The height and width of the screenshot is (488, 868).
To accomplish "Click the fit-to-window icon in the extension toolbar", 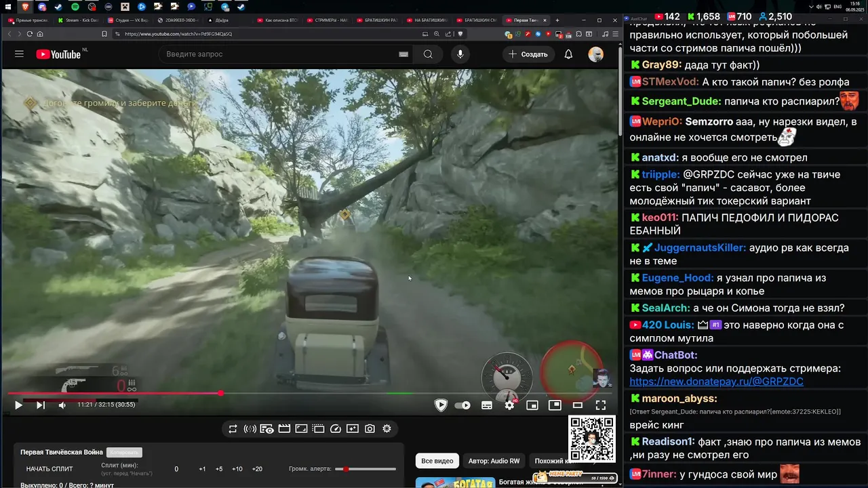I will click(x=301, y=429).
